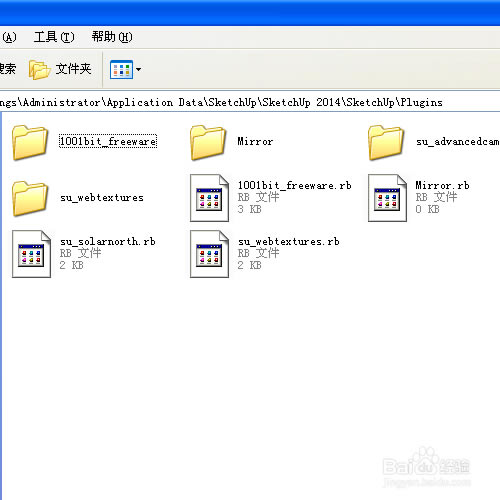Viewport: 500px width, 500px height.
Task: Select the su_webtextures folder icon
Action: pos(30,198)
